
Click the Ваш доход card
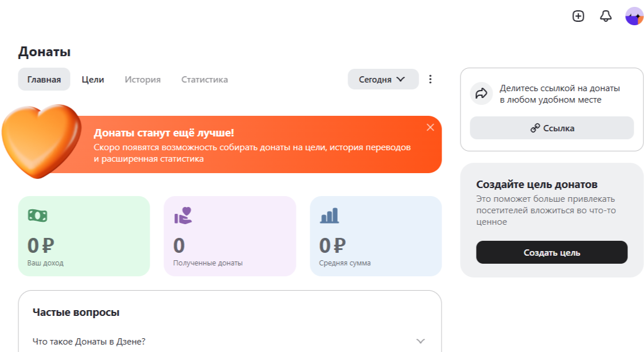click(84, 236)
